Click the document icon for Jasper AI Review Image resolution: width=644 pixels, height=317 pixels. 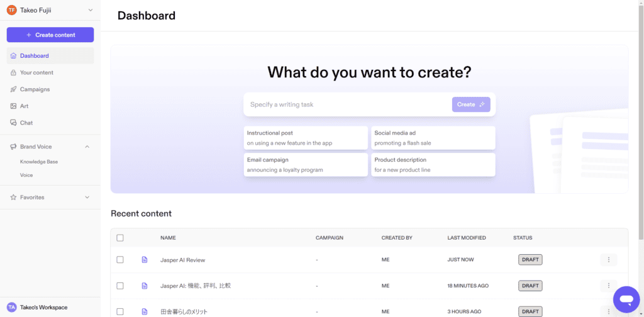click(145, 260)
